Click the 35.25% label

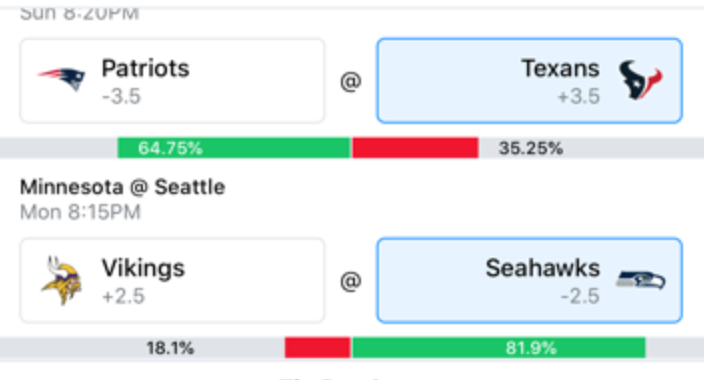(x=531, y=148)
